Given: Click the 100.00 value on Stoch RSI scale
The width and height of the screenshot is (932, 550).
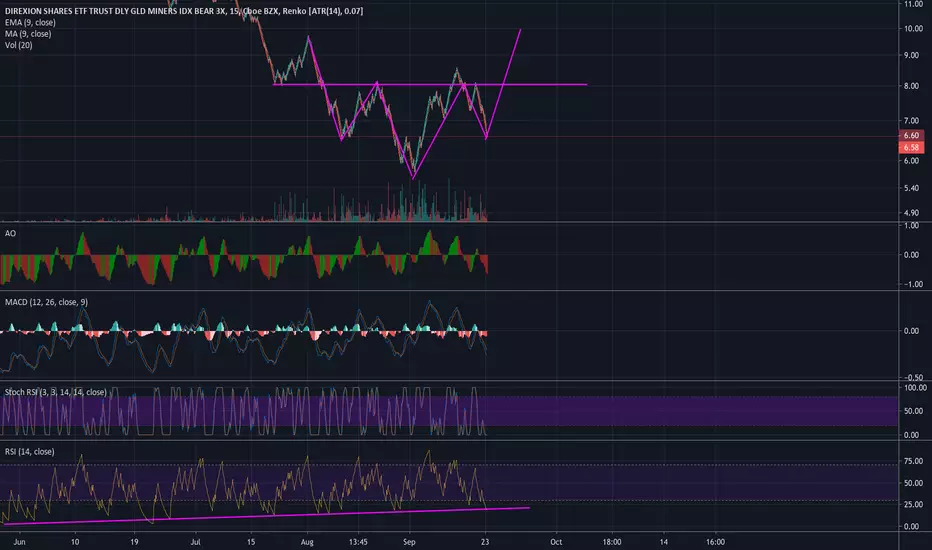Looking at the screenshot, I should (915, 388).
